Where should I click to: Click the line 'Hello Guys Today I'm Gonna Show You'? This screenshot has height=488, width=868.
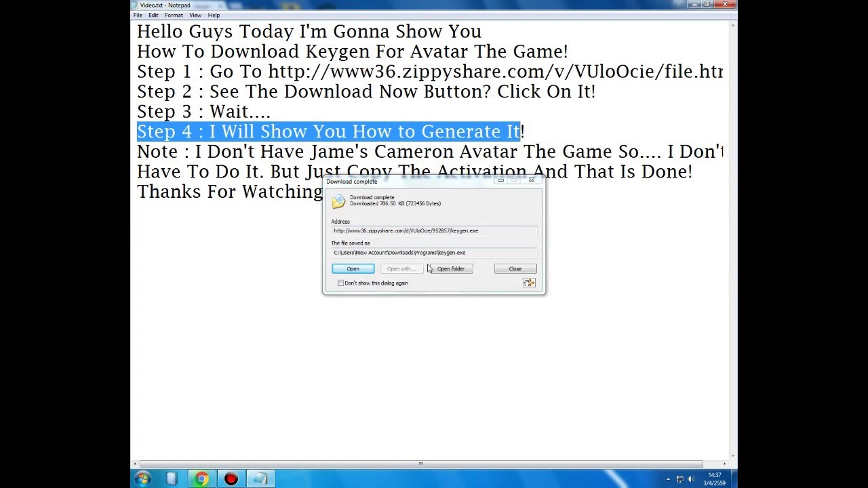[309, 31]
